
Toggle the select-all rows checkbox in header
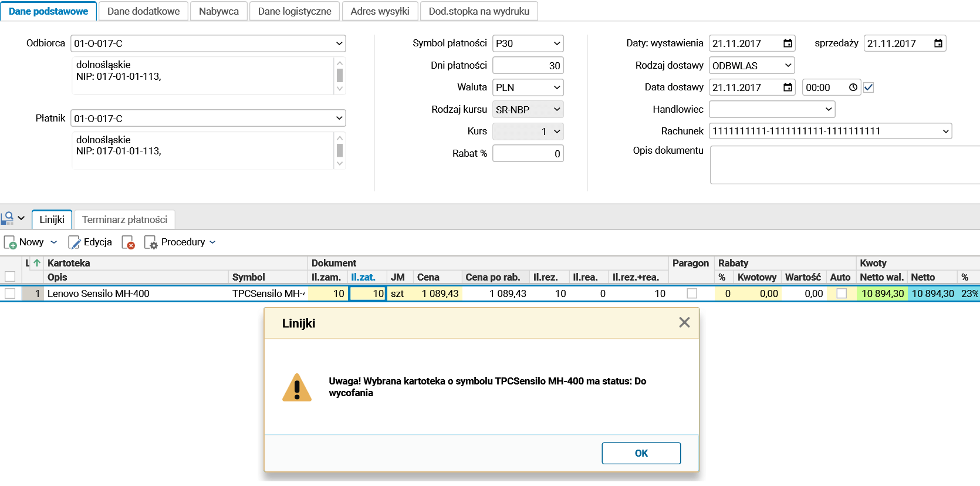pyautogui.click(x=10, y=276)
